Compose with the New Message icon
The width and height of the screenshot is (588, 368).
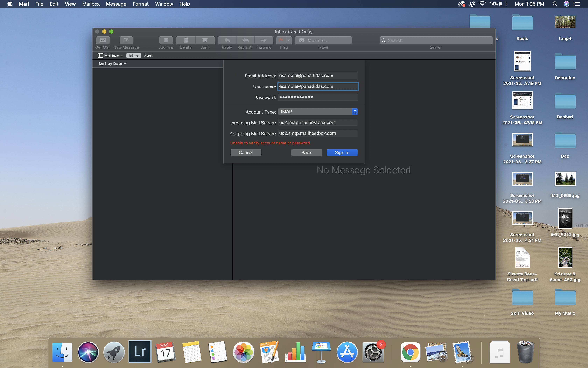pos(126,40)
